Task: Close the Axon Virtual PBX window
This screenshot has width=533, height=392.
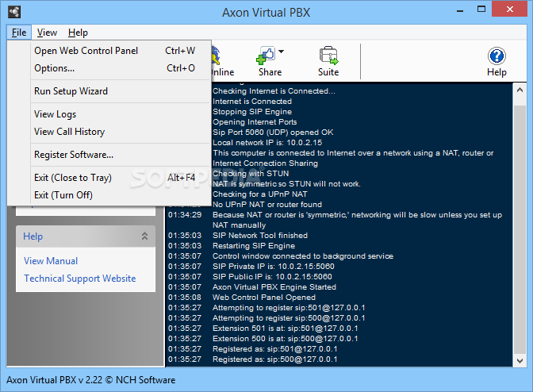Action: pyautogui.click(x=509, y=10)
